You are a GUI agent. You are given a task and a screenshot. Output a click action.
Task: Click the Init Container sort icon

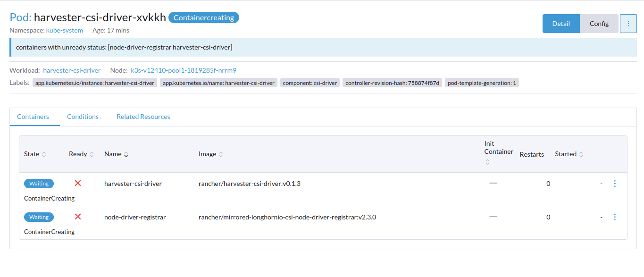487,161
